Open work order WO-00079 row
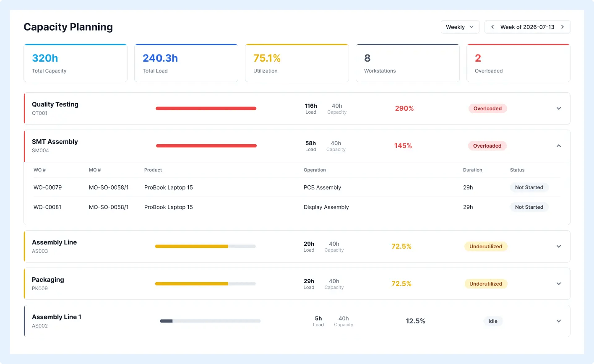594x364 pixels. click(297, 187)
